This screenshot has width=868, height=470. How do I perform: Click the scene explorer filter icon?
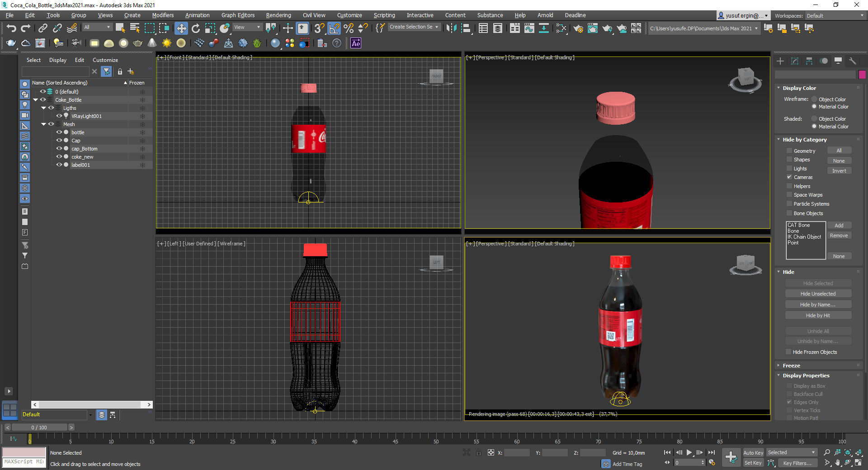[106, 71]
